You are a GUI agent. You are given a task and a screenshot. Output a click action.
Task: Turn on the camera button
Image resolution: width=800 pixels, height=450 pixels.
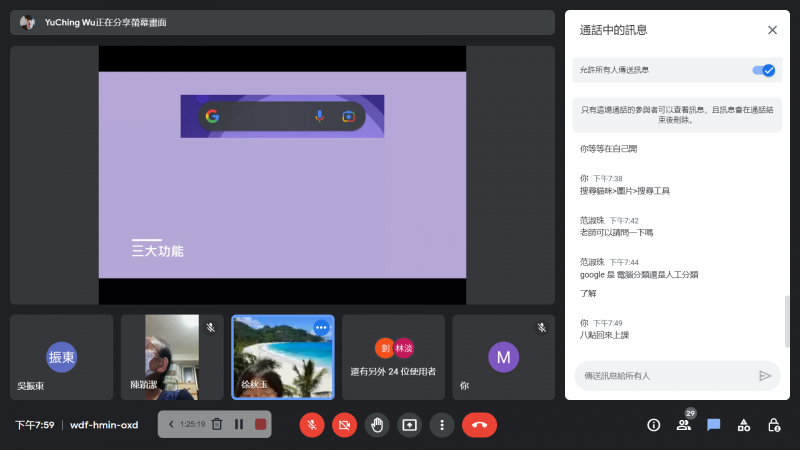point(344,424)
